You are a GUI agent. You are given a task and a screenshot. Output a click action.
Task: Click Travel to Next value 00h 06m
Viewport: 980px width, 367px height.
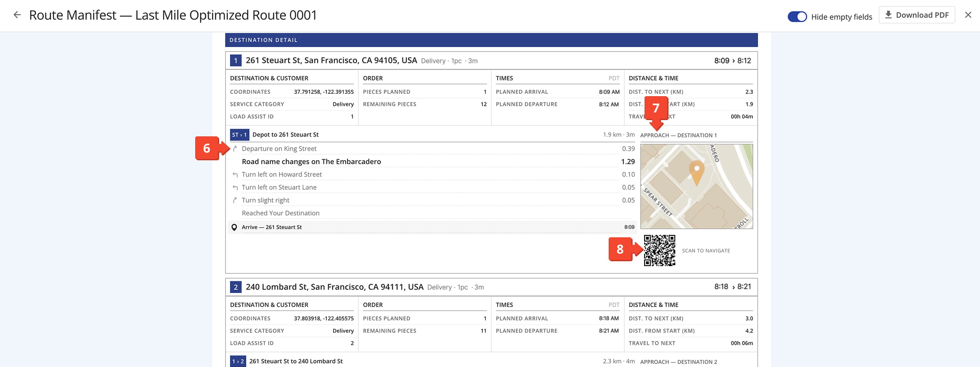(x=742, y=344)
